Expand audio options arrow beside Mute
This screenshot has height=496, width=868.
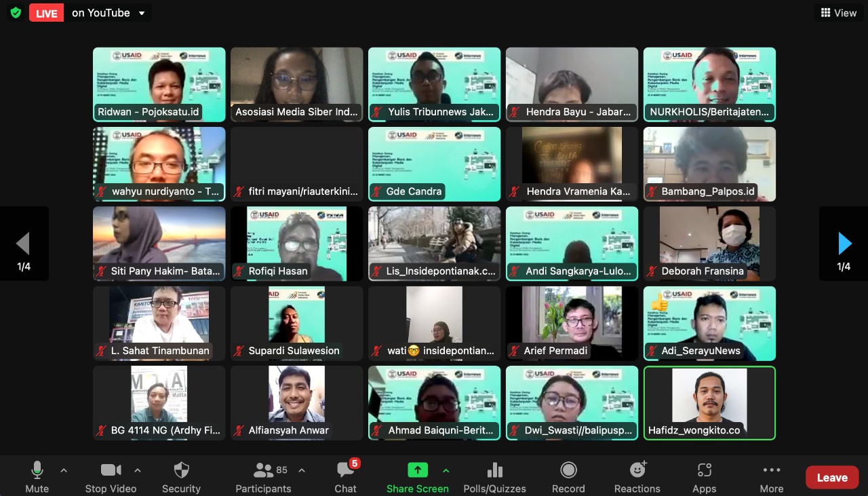[64, 470]
